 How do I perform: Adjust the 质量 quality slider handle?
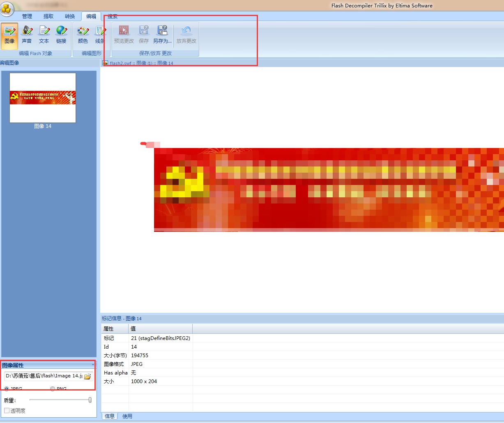coord(90,400)
